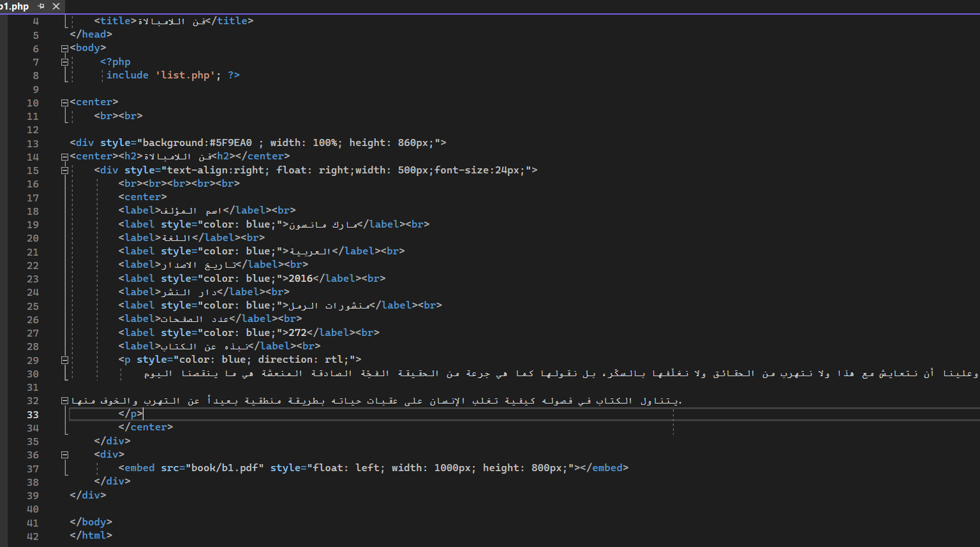The image size is (980, 547).
Task: Collapse the text-align:right div on line 15
Action: pyautogui.click(x=64, y=170)
